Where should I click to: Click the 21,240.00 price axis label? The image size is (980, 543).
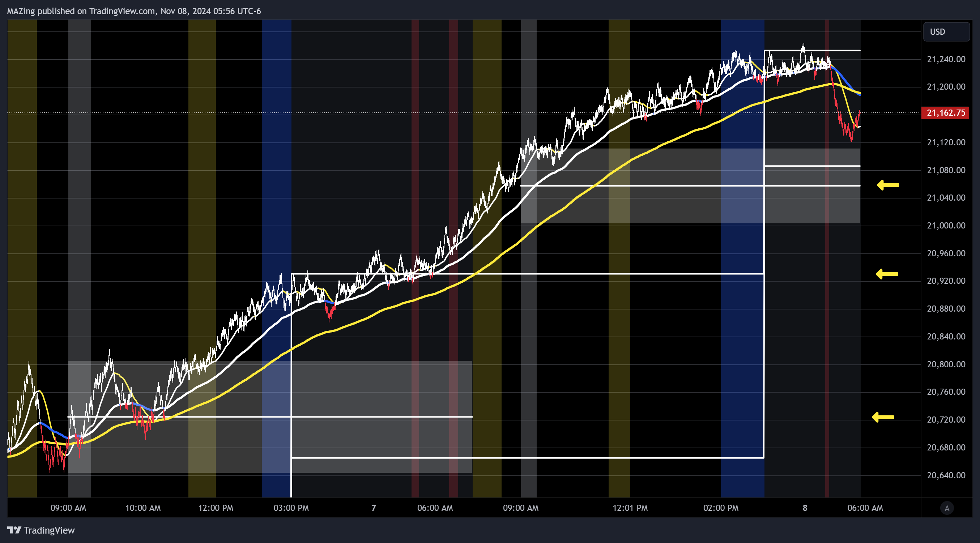click(x=946, y=59)
